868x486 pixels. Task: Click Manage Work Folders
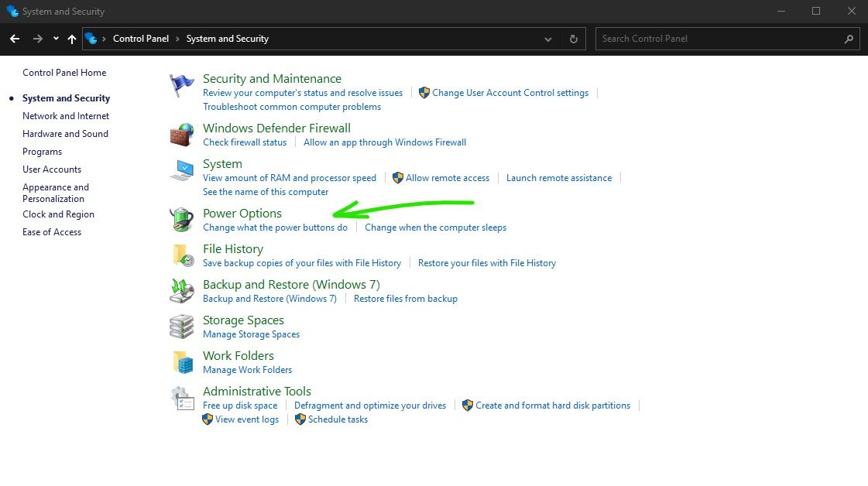pos(248,370)
